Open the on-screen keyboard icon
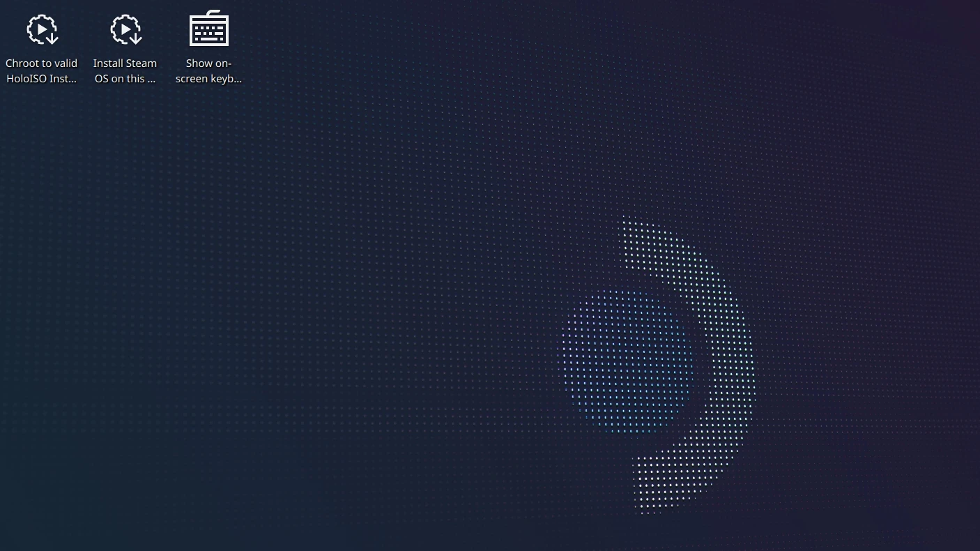 tap(208, 31)
